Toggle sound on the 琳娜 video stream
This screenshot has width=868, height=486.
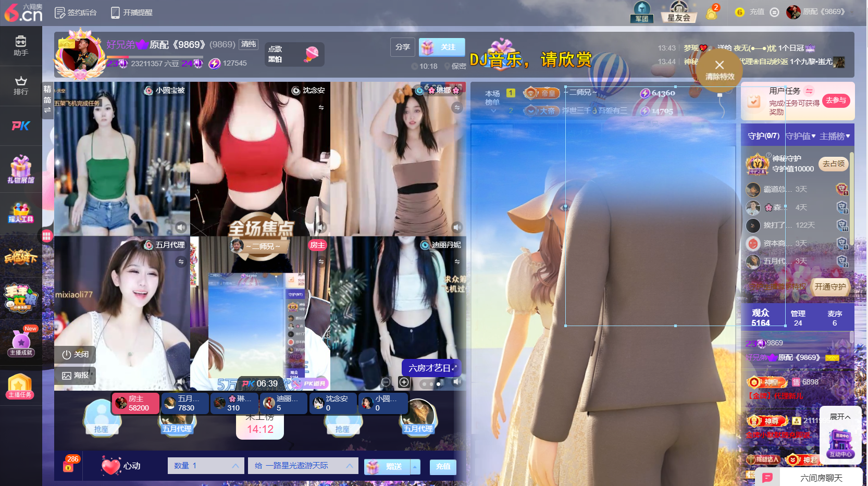click(x=457, y=227)
